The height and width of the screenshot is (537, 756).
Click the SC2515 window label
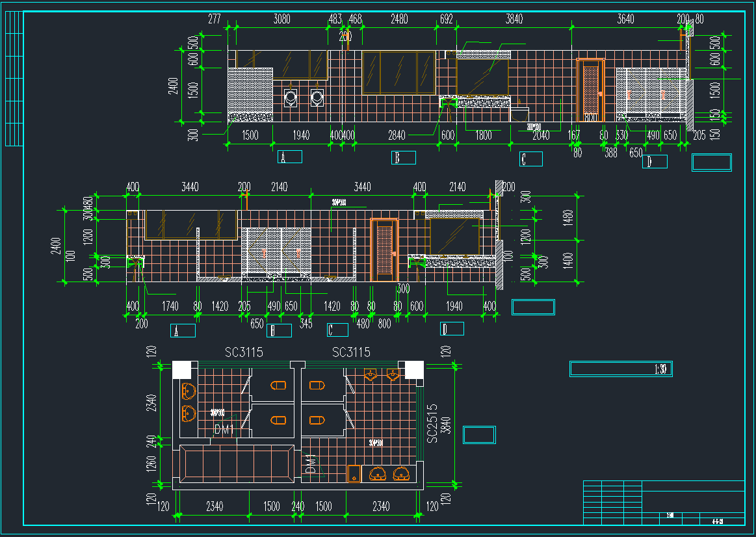click(431, 423)
